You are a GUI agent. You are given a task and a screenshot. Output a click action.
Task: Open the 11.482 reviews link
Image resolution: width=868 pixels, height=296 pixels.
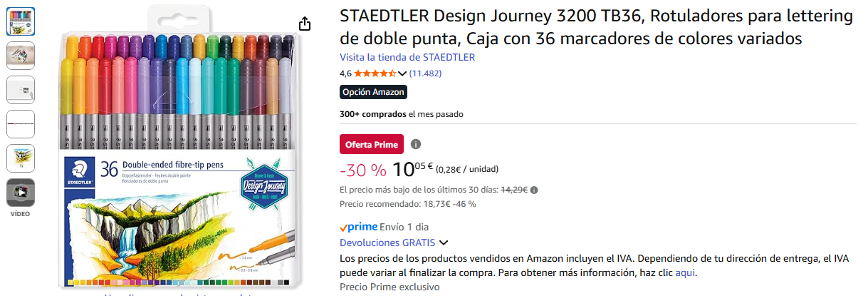[x=425, y=73]
